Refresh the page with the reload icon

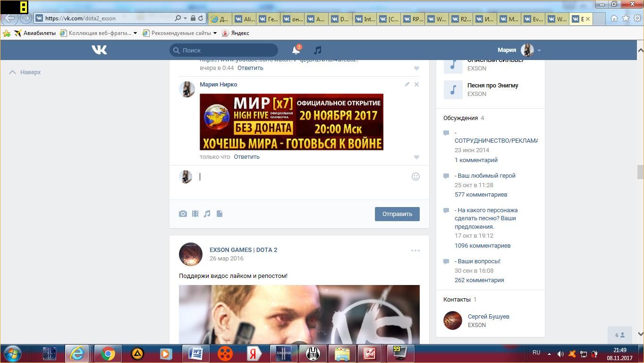(x=201, y=18)
